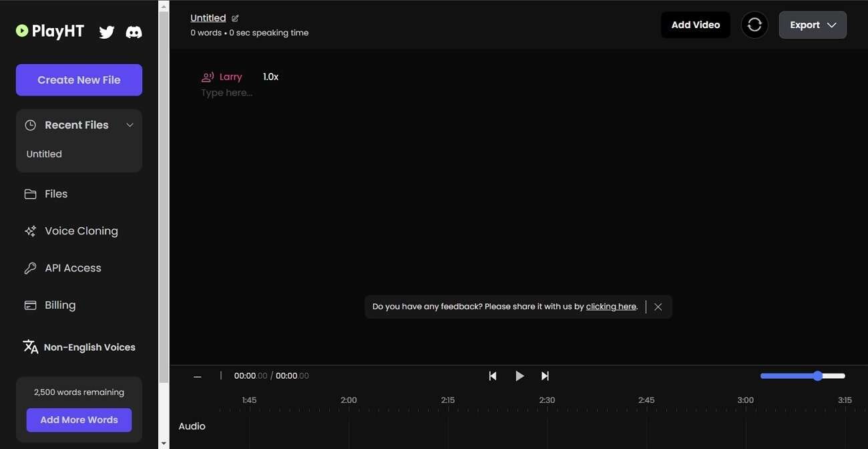Viewport: 868px width, 449px height.
Task: Open the Untitled file in Recent Files
Action: pos(44,154)
